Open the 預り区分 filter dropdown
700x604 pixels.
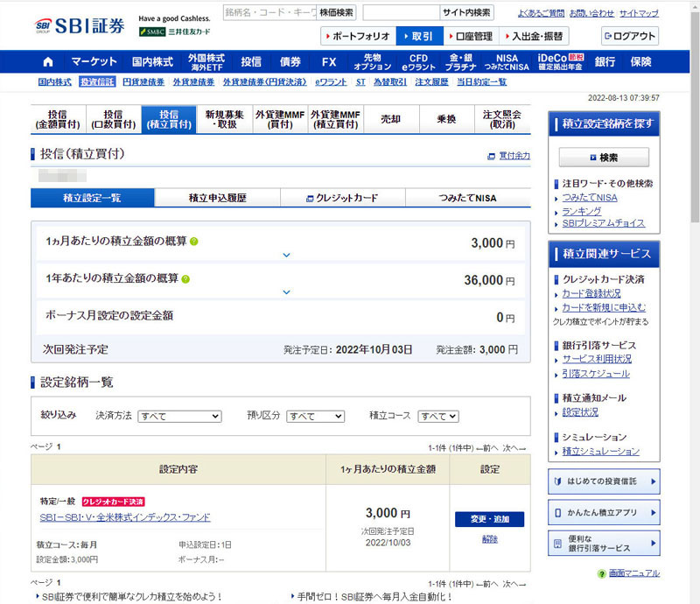[x=315, y=416]
